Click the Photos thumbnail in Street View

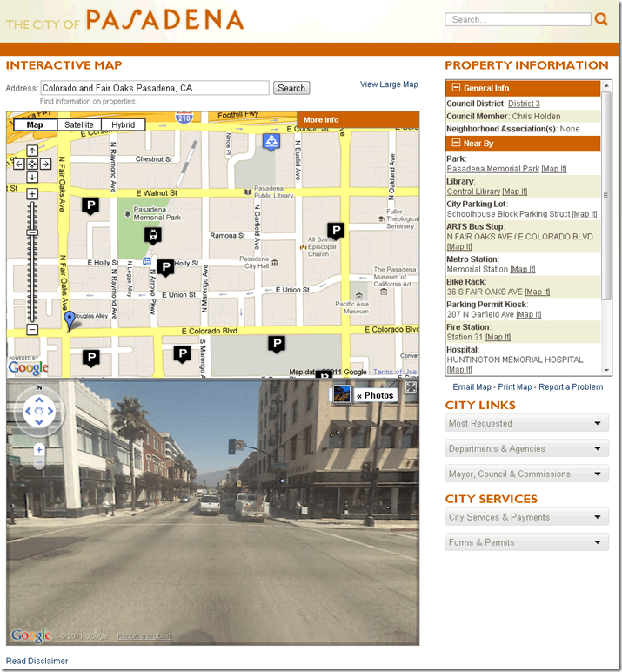click(341, 394)
